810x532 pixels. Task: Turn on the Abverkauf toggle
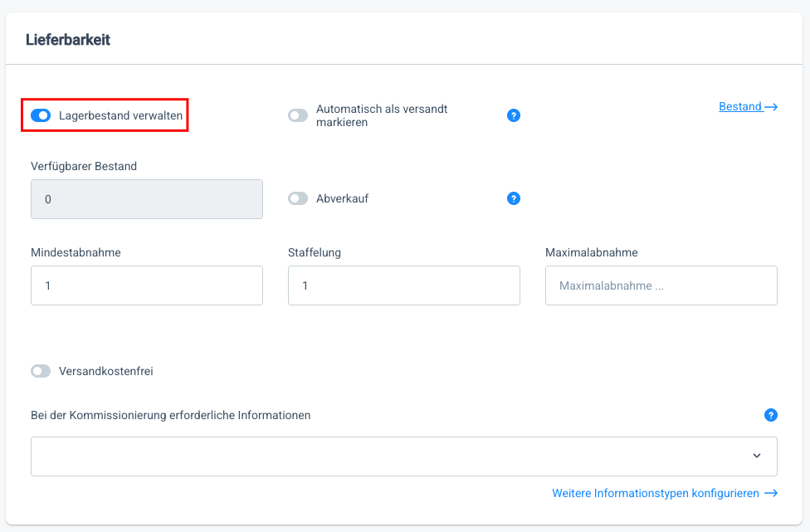(298, 198)
